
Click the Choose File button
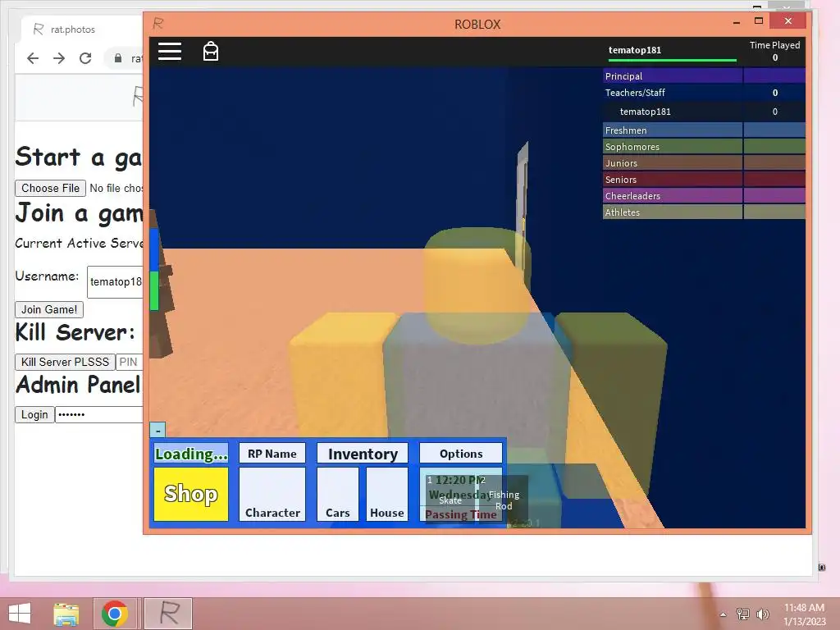[x=50, y=188]
